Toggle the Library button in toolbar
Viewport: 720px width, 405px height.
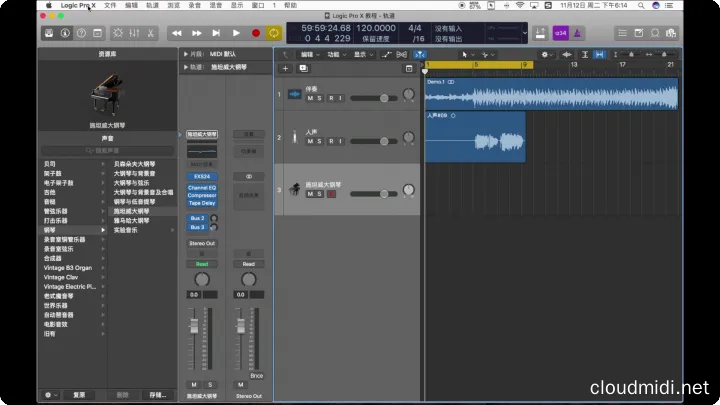point(49,33)
